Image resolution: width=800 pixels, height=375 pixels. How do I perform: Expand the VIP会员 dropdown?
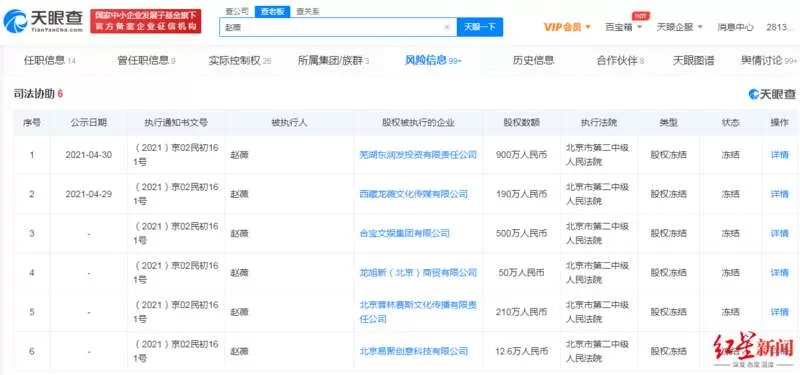pos(567,28)
